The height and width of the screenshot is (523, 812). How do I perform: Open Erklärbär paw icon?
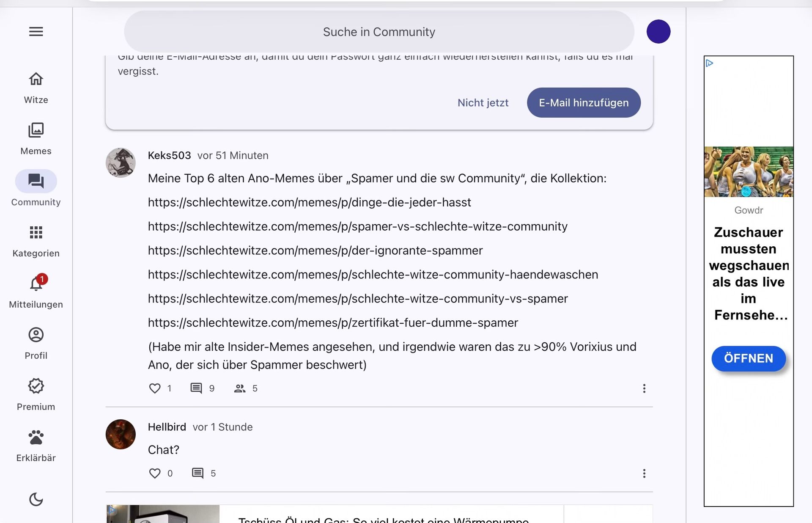[36, 437]
